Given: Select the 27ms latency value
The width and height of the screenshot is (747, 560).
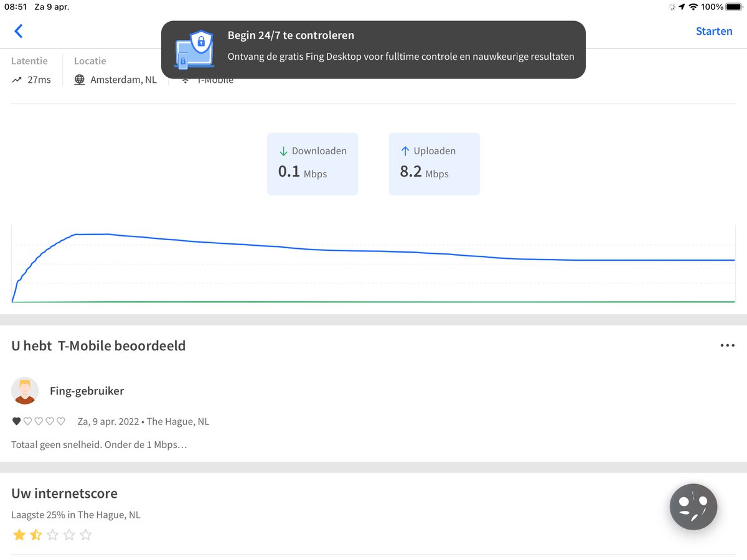Looking at the screenshot, I should click(39, 80).
